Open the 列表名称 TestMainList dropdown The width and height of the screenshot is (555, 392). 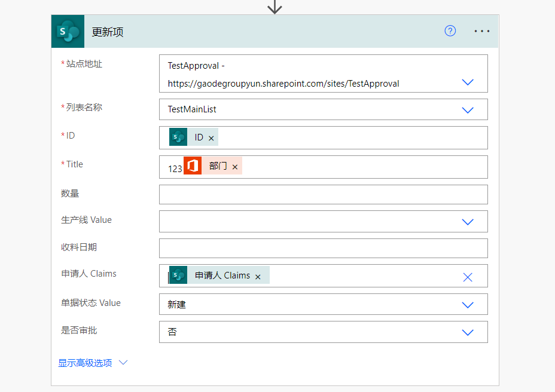point(468,110)
